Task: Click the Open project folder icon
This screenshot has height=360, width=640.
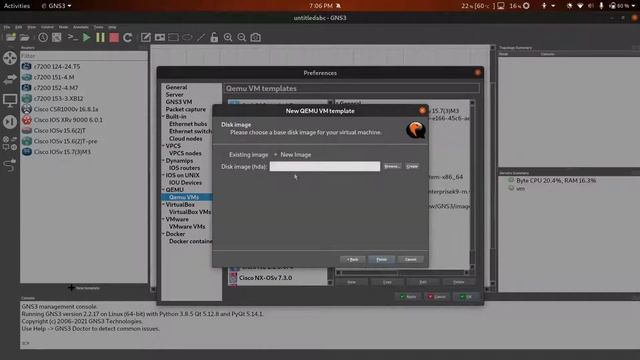Action: click(24, 38)
